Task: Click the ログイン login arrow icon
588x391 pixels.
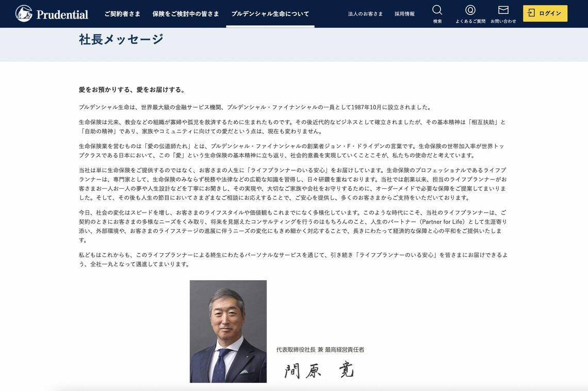Action: tap(532, 13)
